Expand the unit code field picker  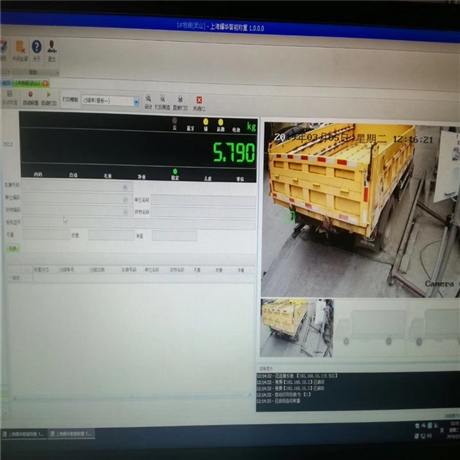(x=125, y=200)
